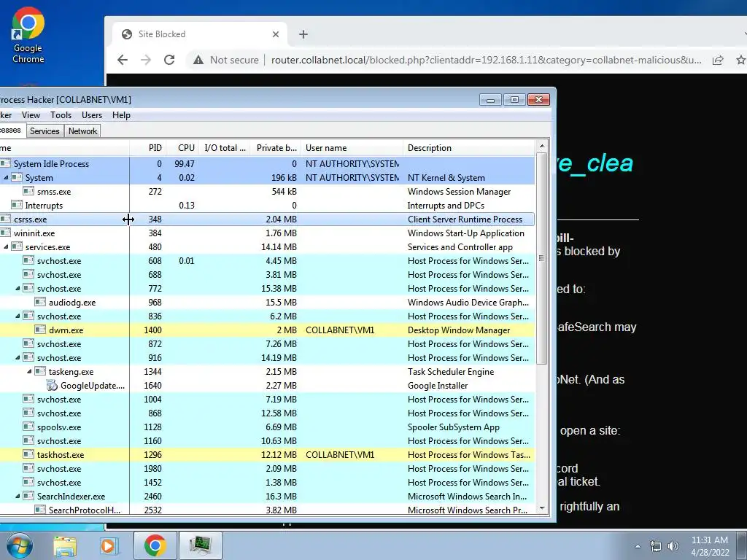Click the share icon in Chrome address bar

(x=718, y=60)
